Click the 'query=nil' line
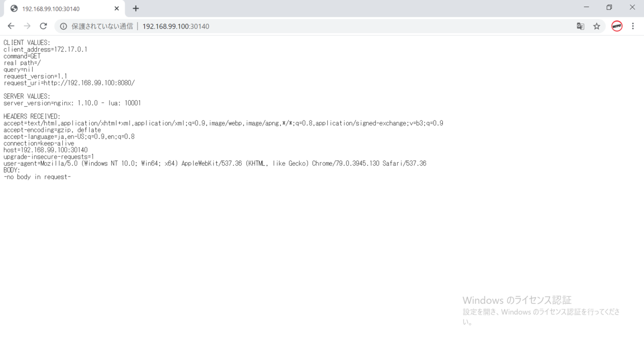Viewport: 644px width, 342px height. (x=18, y=69)
